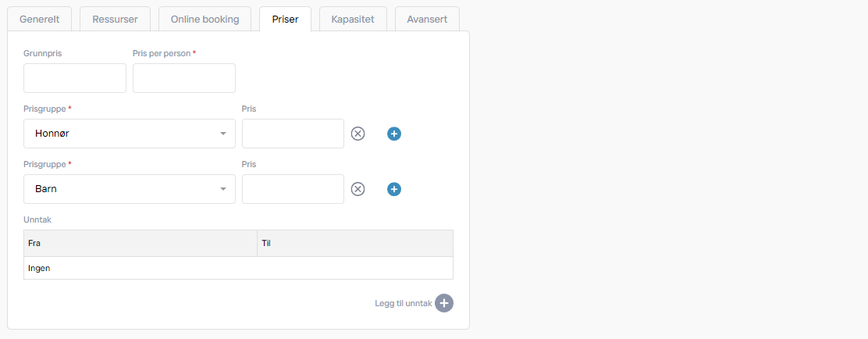Remove the Barn price group row
The width and height of the screenshot is (868, 339).
358,189
